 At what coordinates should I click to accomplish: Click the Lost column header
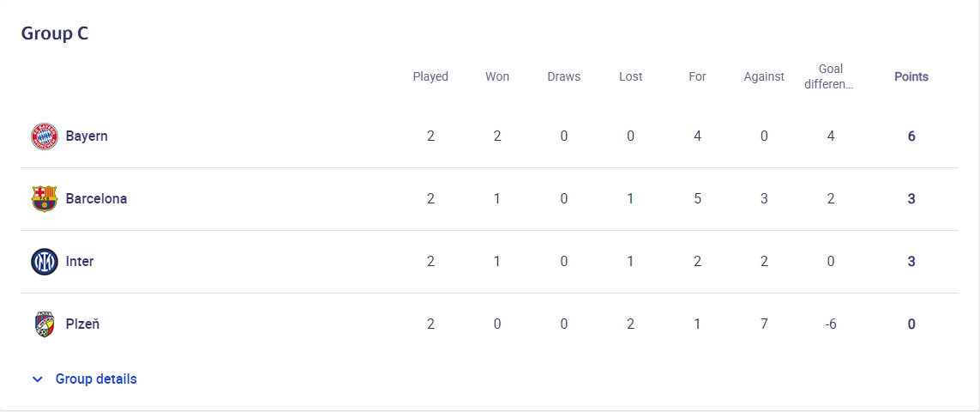(x=630, y=76)
